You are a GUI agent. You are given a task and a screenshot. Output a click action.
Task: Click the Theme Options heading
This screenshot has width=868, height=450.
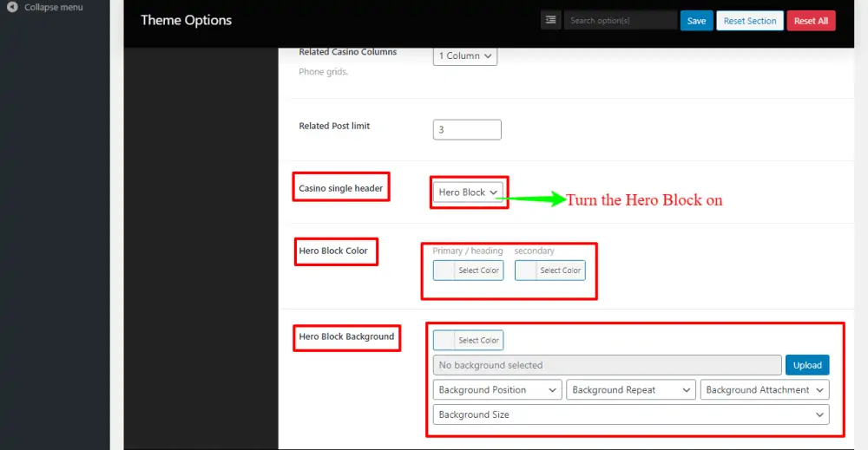pos(186,21)
